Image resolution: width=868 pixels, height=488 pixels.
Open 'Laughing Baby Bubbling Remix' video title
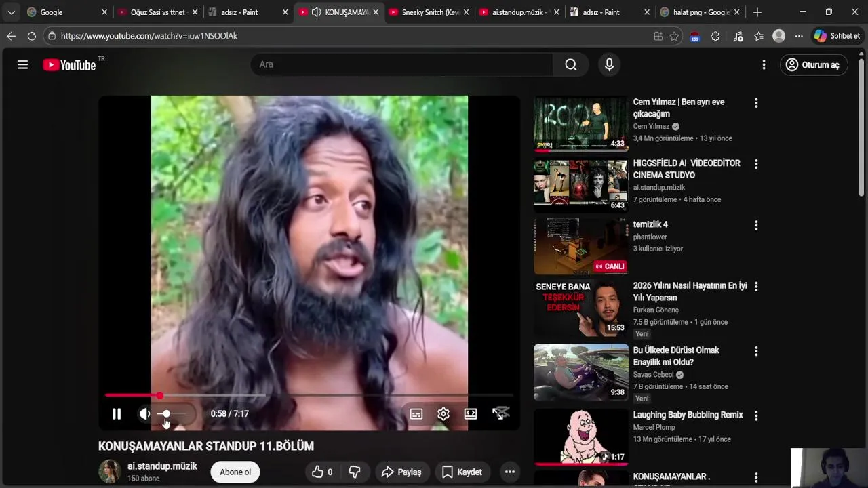coord(688,415)
